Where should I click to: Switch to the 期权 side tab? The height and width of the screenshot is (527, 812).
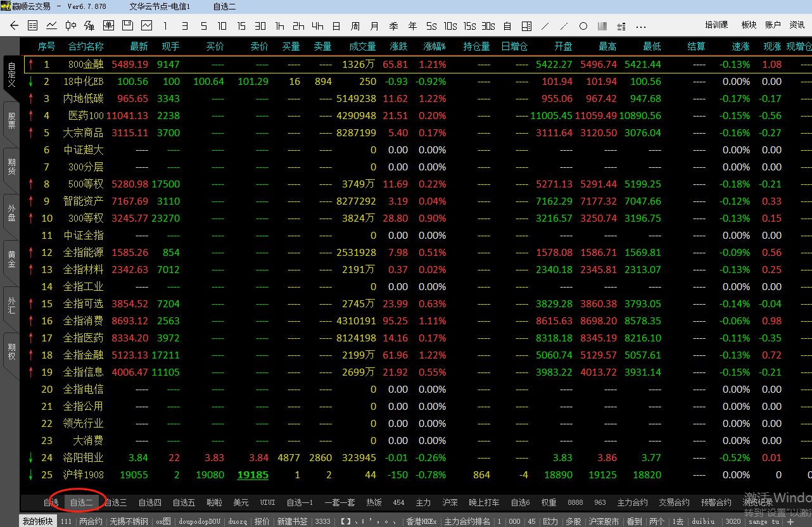tap(11, 352)
